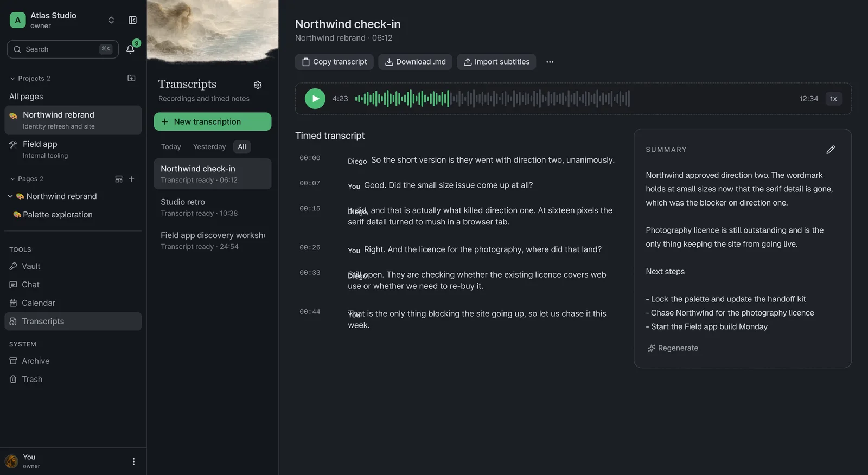Open the Field app discovery workshop transcript
Image resolution: width=868 pixels, height=475 pixels.
pyautogui.click(x=213, y=240)
